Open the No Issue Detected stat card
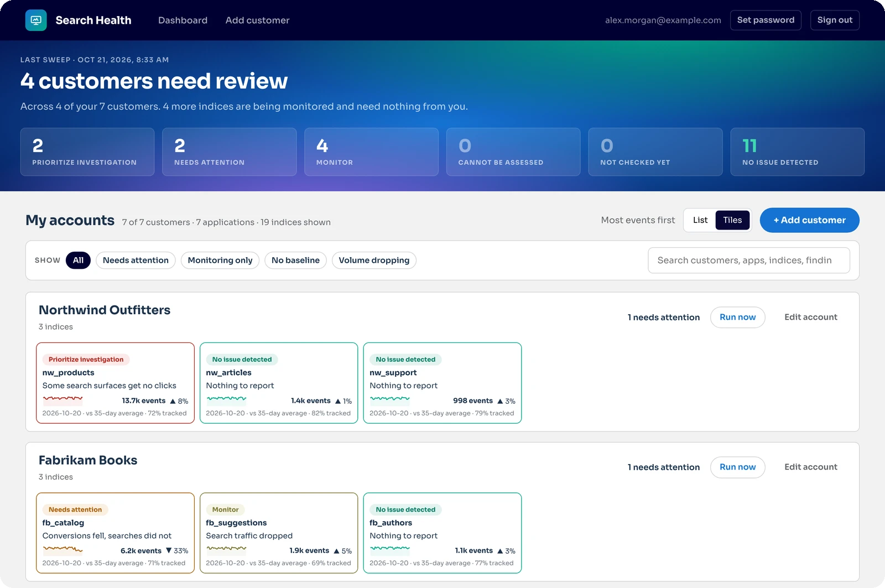Screen dimensions: 885x588 coord(797,152)
